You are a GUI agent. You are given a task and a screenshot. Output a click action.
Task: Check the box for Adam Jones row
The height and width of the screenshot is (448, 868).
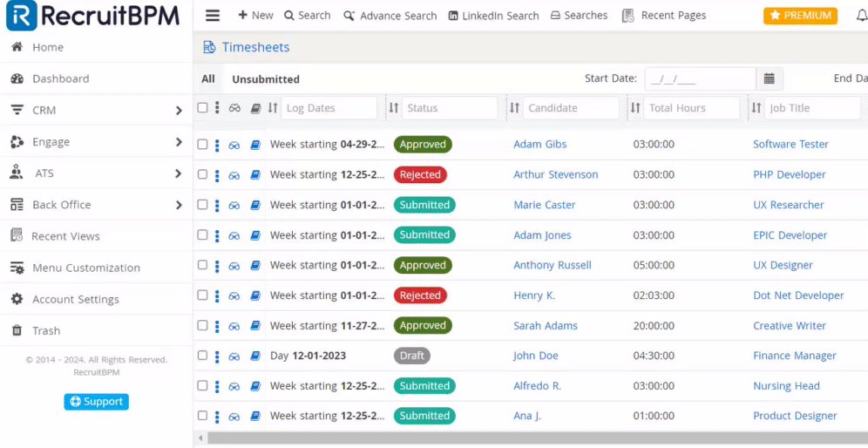pos(202,234)
